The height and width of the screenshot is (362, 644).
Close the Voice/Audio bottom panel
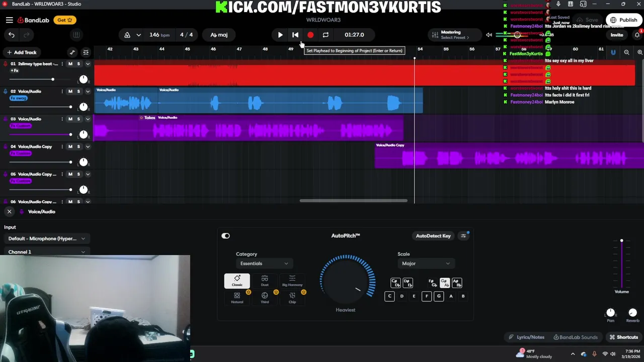(9, 212)
